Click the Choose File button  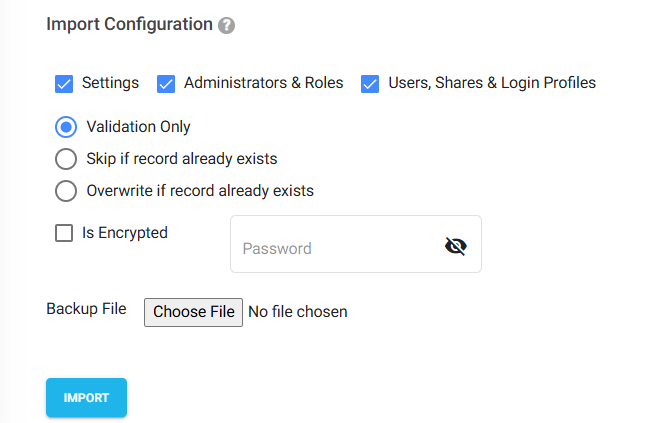193,312
